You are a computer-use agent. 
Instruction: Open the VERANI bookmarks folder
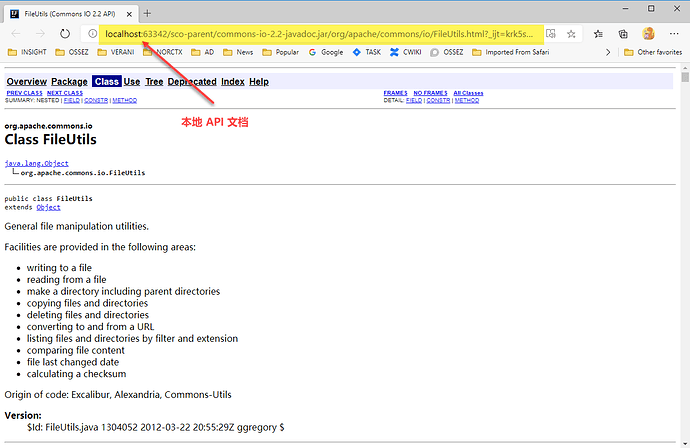(x=116, y=52)
